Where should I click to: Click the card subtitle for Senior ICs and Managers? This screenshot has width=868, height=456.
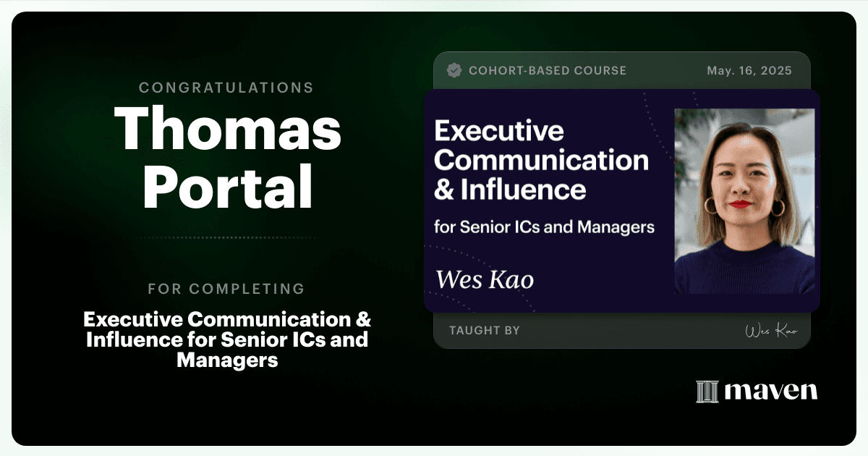pyautogui.click(x=544, y=227)
